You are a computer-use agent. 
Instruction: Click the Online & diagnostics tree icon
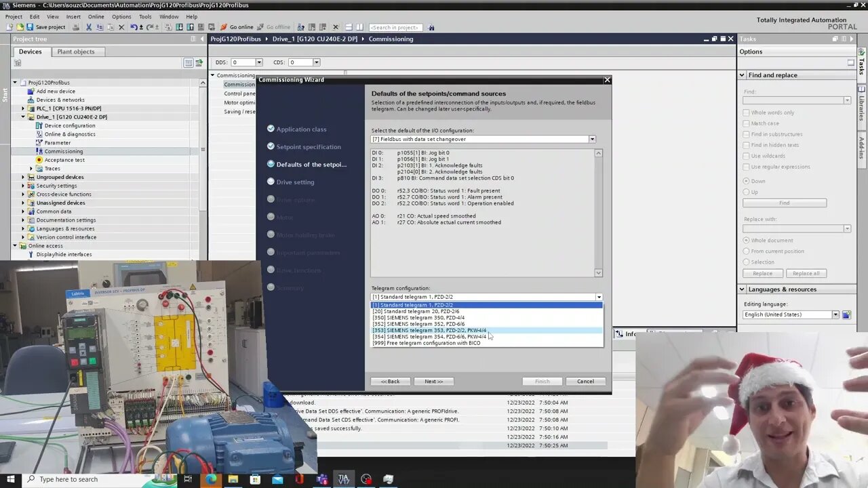click(x=39, y=134)
